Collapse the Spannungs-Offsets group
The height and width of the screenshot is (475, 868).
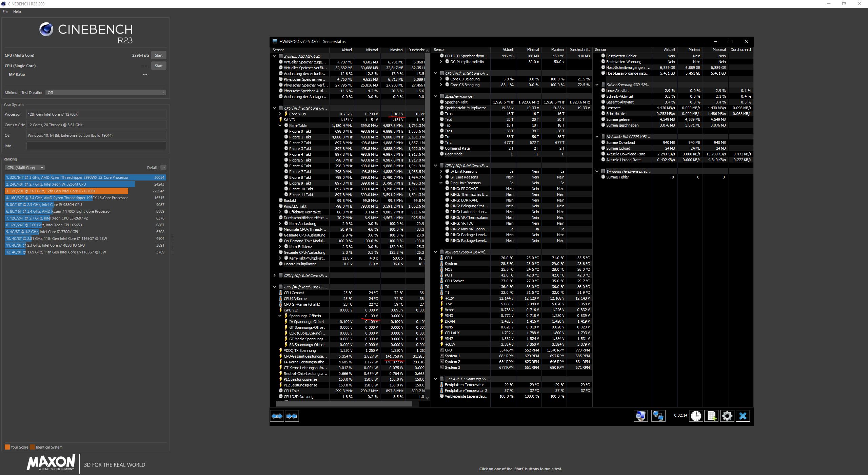pyautogui.click(x=280, y=316)
